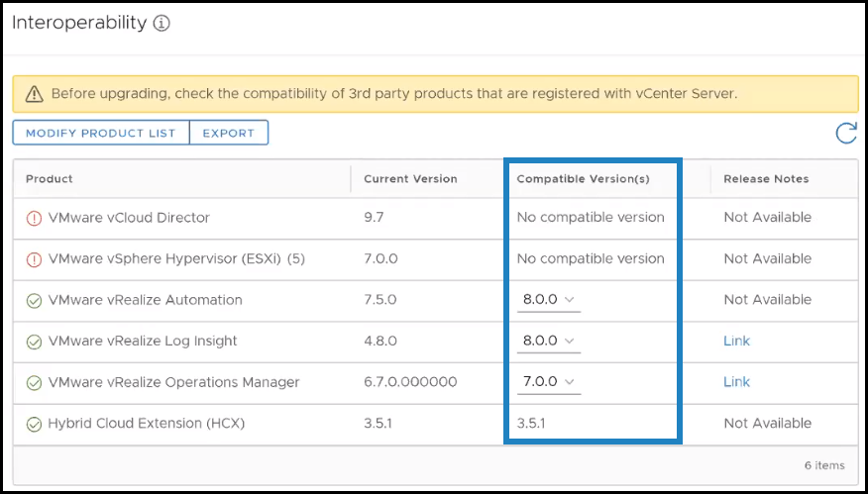The height and width of the screenshot is (494, 868).
Task: Click the error icon beside vSphere Hypervisor (ESXi)
Action: click(x=35, y=259)
